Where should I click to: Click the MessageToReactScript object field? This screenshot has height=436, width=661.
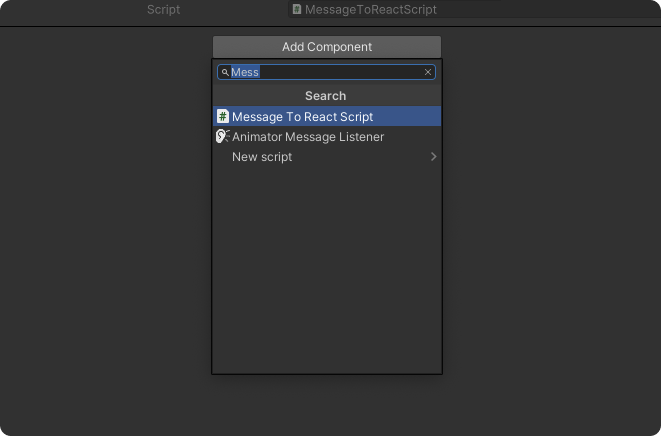(x=371, y=9)
